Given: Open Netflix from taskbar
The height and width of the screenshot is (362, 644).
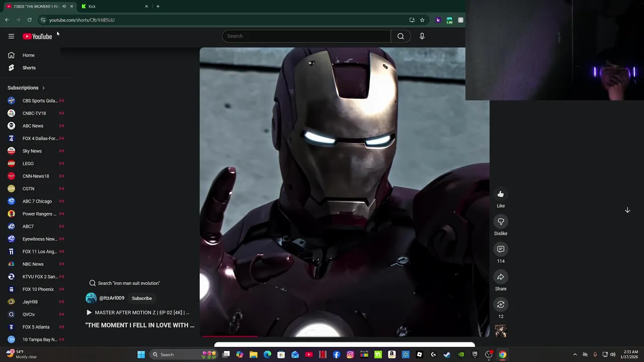Looking at the screenshot, I should pyautogui.click(x=323, y=354).
